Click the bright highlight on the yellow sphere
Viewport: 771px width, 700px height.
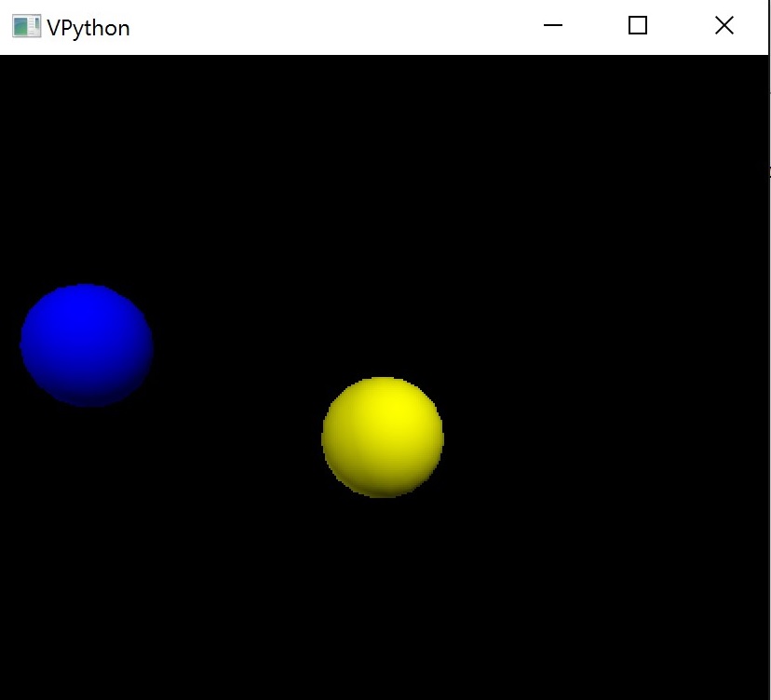tap(389, 411)
